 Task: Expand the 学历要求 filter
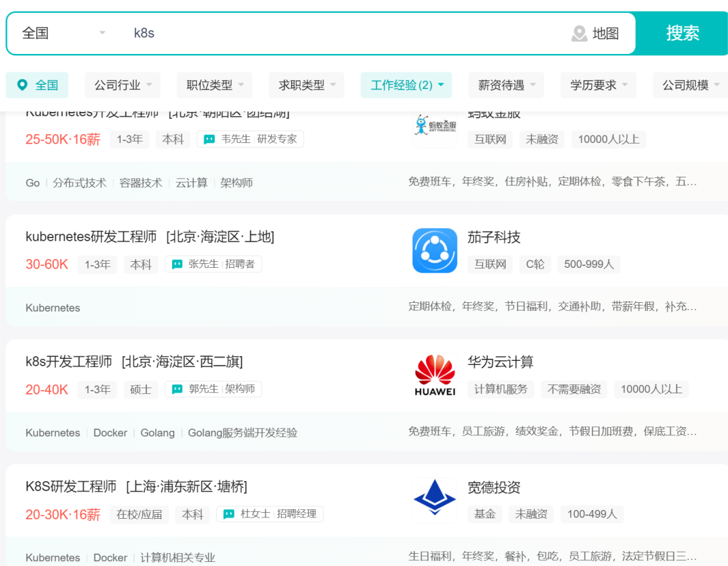[x=599, y=85]
